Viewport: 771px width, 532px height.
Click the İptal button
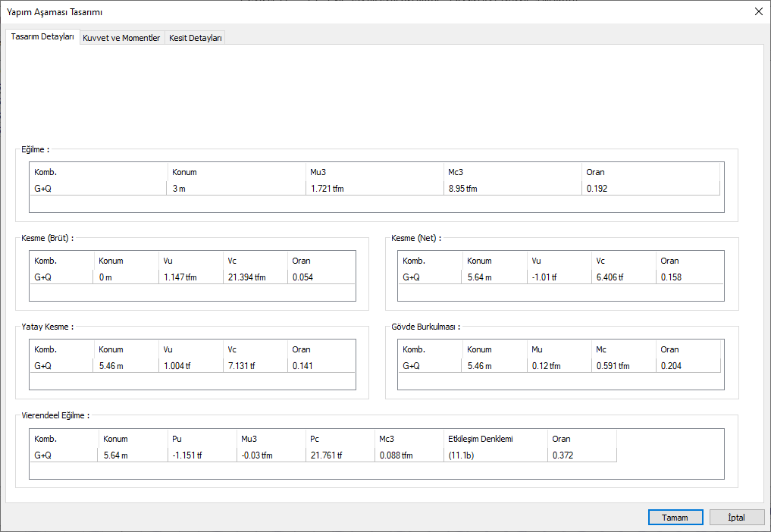pyautogui.click(x=737, y=518)
